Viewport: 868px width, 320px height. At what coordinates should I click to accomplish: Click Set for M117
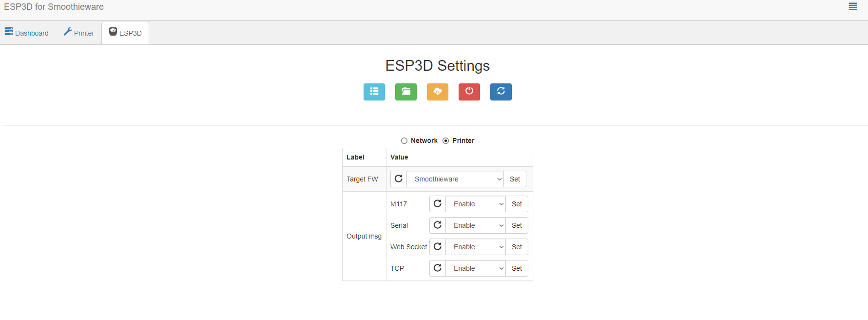tap(517, 204)
